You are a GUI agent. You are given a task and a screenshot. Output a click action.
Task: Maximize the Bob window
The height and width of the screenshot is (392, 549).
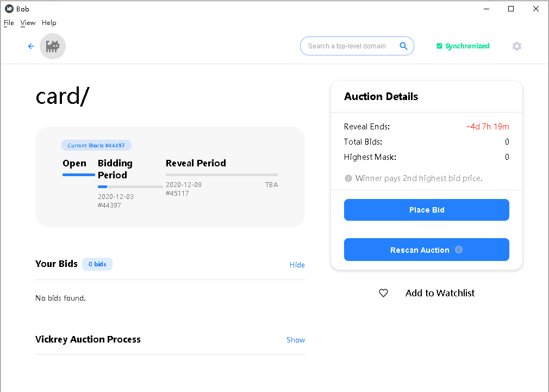(x=511, y=9)
